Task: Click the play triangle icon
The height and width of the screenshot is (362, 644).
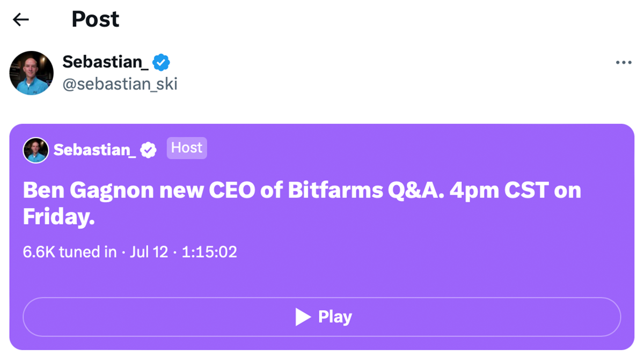Action: point(303,317)
